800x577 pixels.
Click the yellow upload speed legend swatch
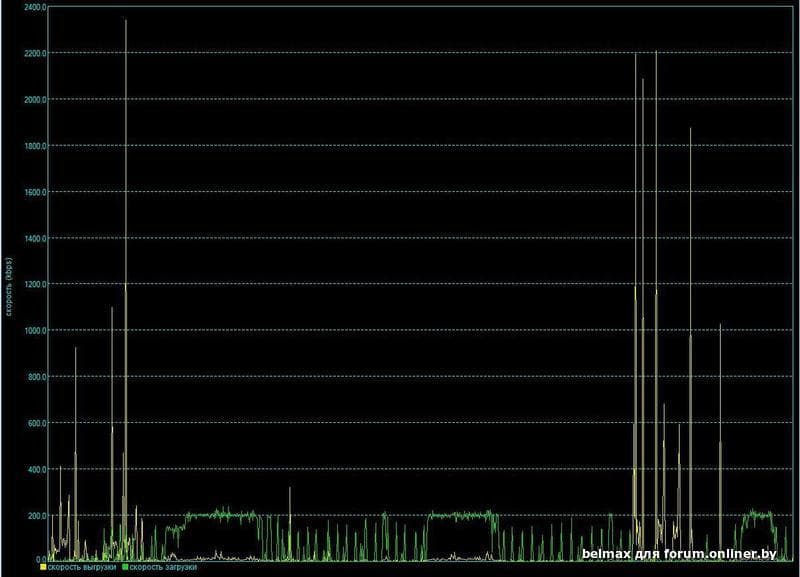43,567
